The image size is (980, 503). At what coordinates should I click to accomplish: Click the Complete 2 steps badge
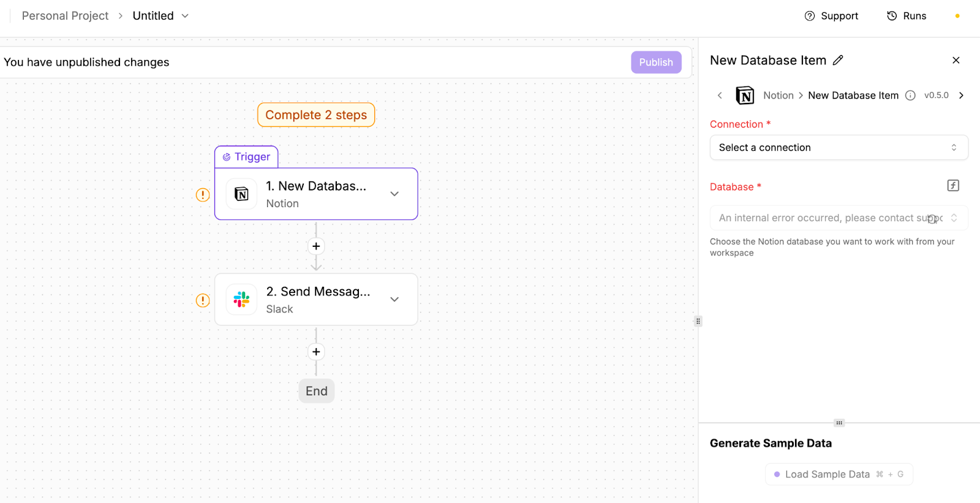[316, 115]
